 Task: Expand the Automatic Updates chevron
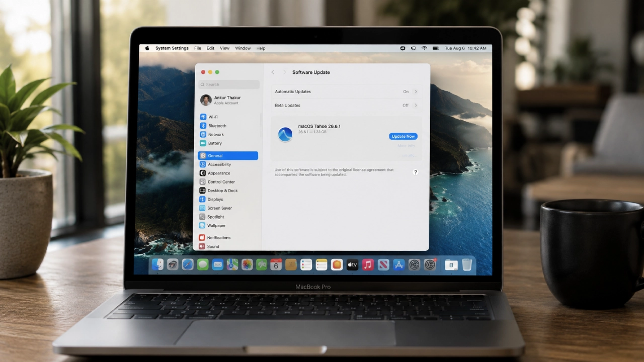click(416, 92)
